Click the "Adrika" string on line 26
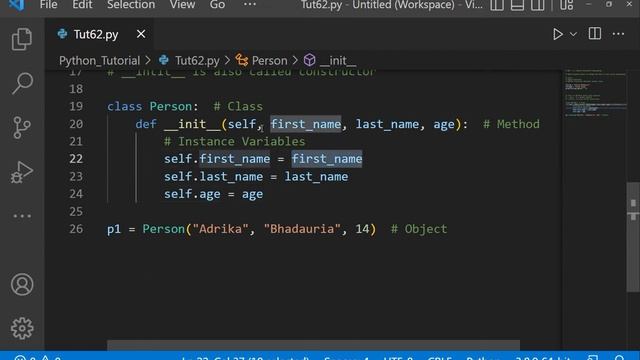 coord(220,229)
